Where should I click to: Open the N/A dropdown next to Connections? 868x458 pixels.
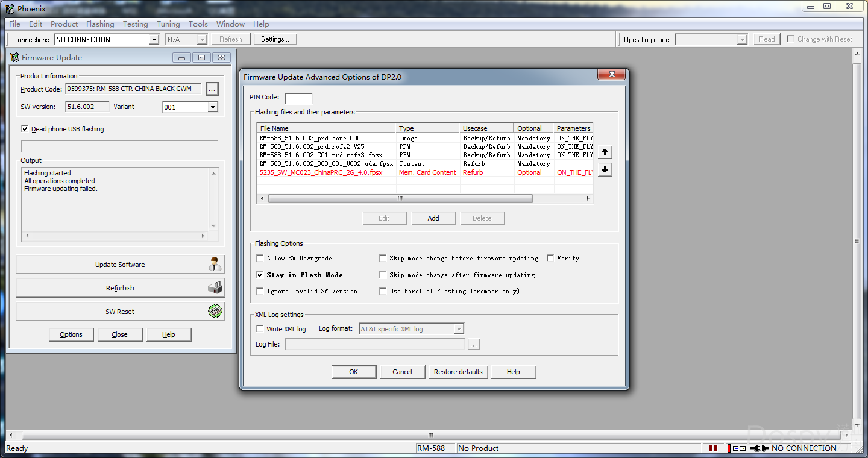pos(202,39)
